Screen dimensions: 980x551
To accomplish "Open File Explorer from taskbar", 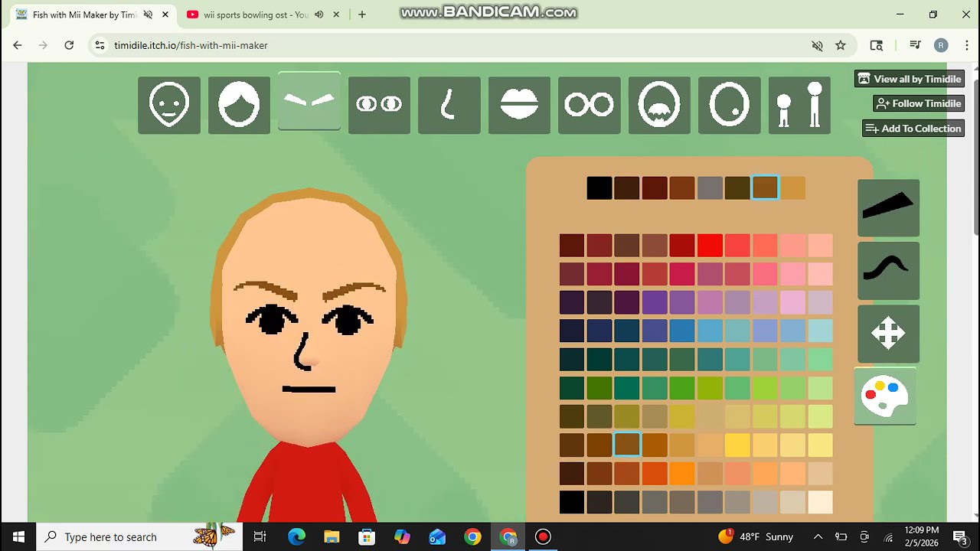I will 332,536.
